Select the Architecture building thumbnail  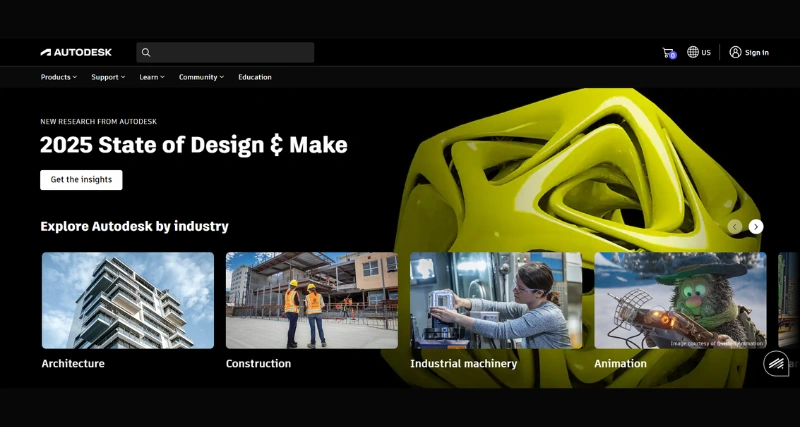127,300
